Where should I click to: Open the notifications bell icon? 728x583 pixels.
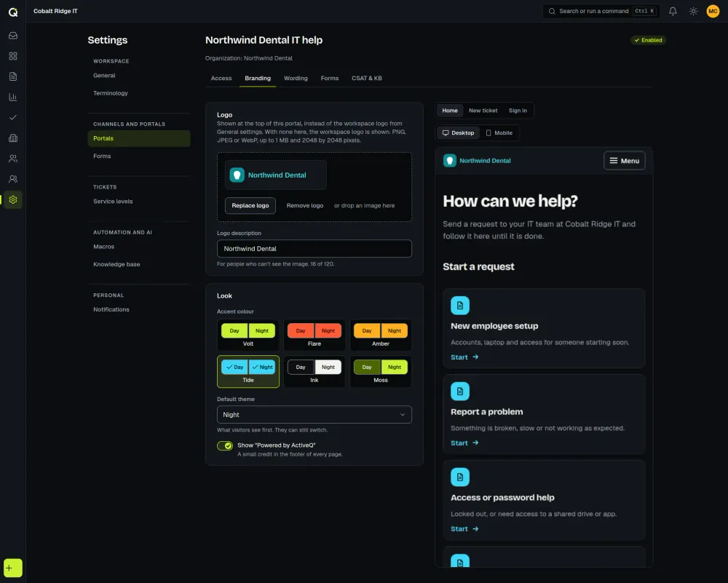(x=673, y=11)
